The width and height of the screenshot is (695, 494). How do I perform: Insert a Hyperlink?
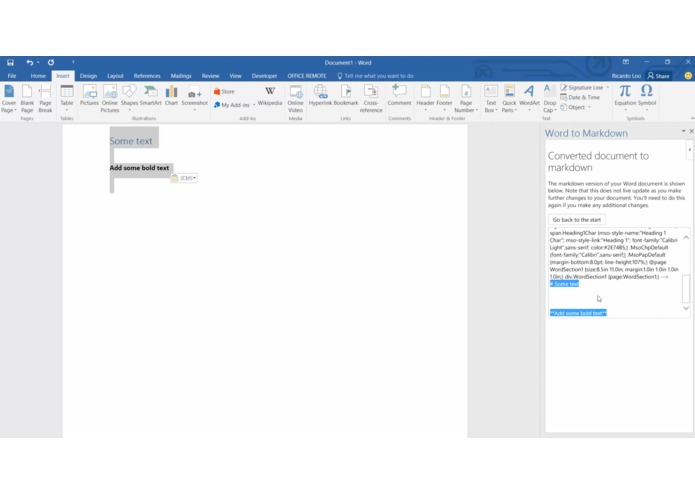(320, 95)
